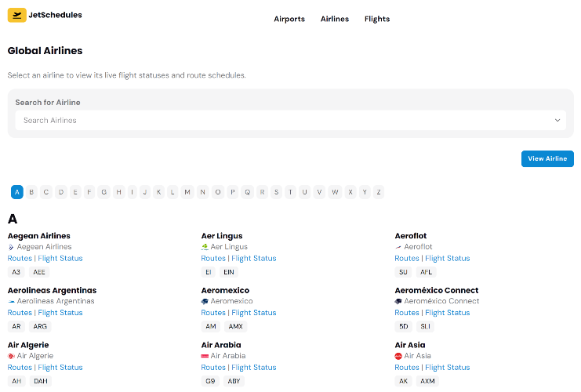Image resolution: width=581 pixels, height=392 pixels.
Task: Show airlines starting with J
Action: 145,192
